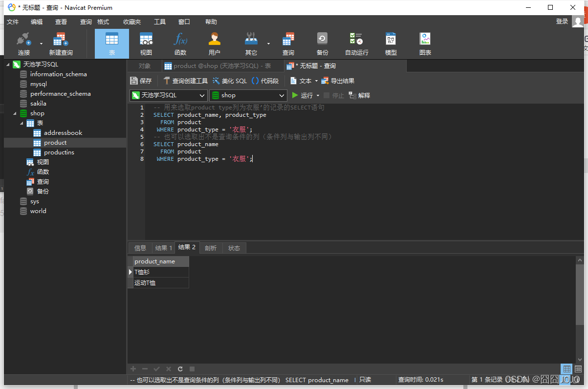Open the 帮助 menu

coord(211,22)
